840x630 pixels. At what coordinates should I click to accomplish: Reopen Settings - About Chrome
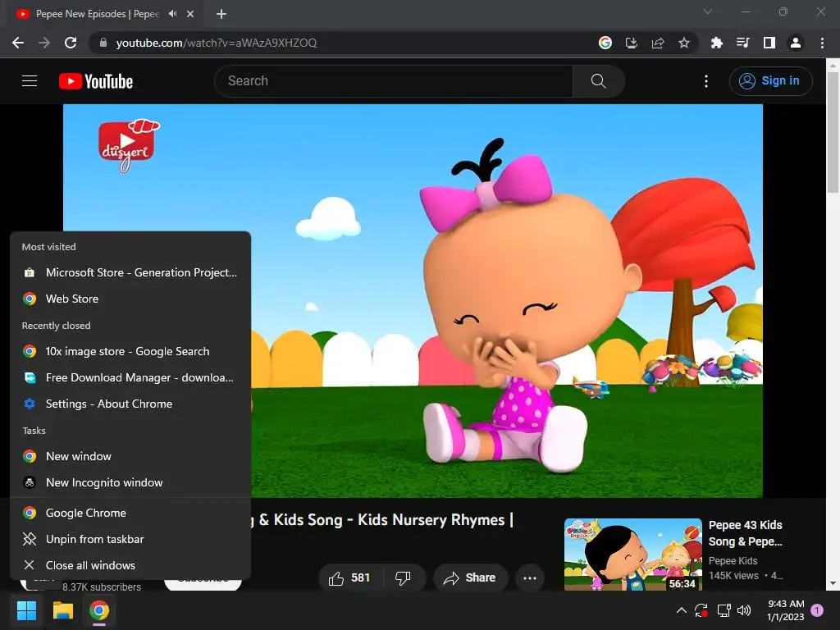point(130,404)
